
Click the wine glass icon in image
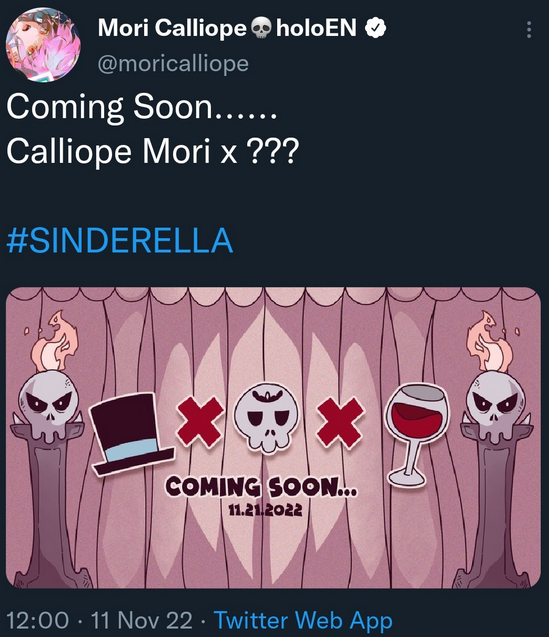(417, 434)
